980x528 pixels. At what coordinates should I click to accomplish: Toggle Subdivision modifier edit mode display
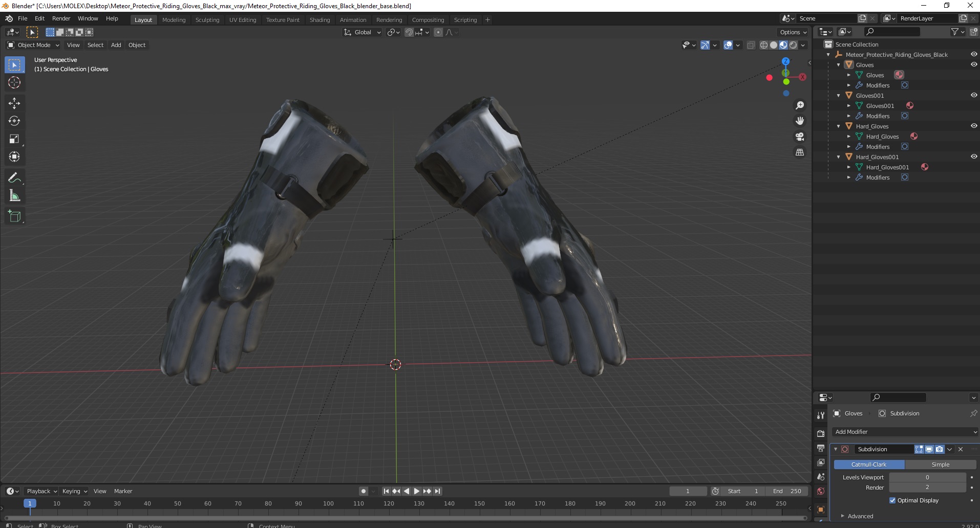[x=919, y=449]
